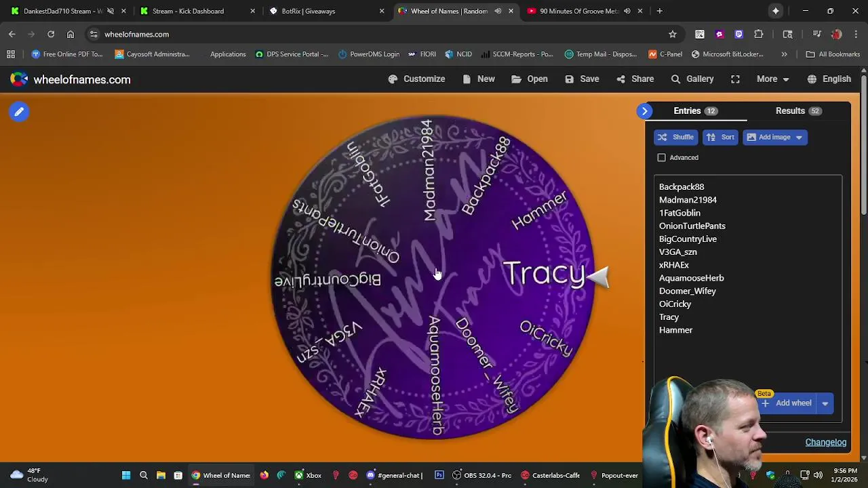Viewport: 868px width, 488px height.
Task: Open the volume control in system tray
Action: coord(818,475)
